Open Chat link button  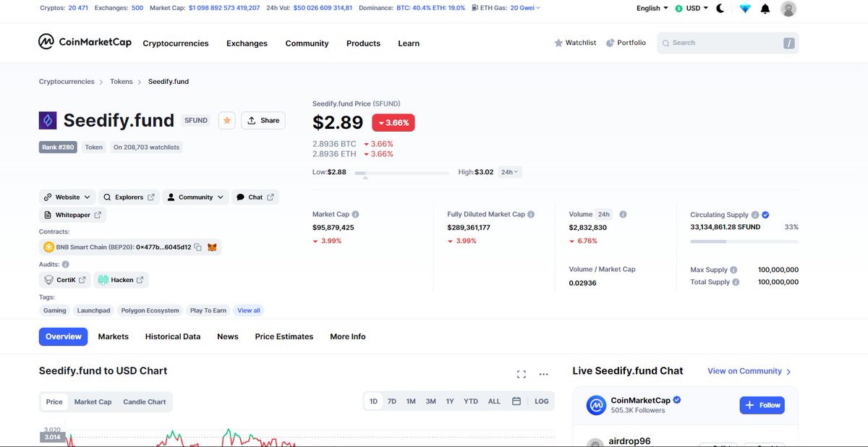255,197
